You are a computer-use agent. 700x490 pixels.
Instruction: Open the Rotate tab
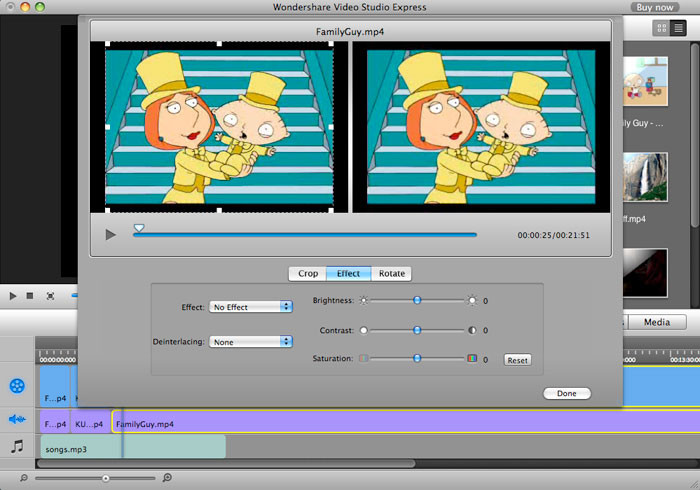pyautogui.click(x=391, y=274)
